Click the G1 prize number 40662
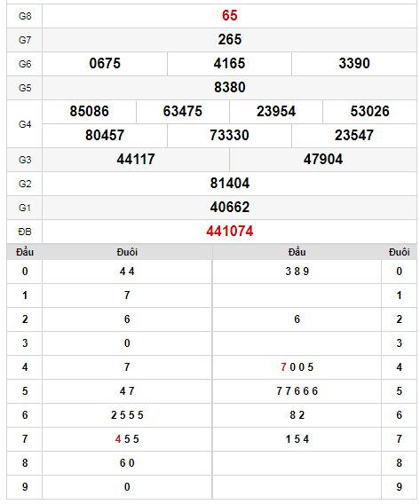Image resolution: width=420 pixels, height=504 pixels. click(229, 208)
